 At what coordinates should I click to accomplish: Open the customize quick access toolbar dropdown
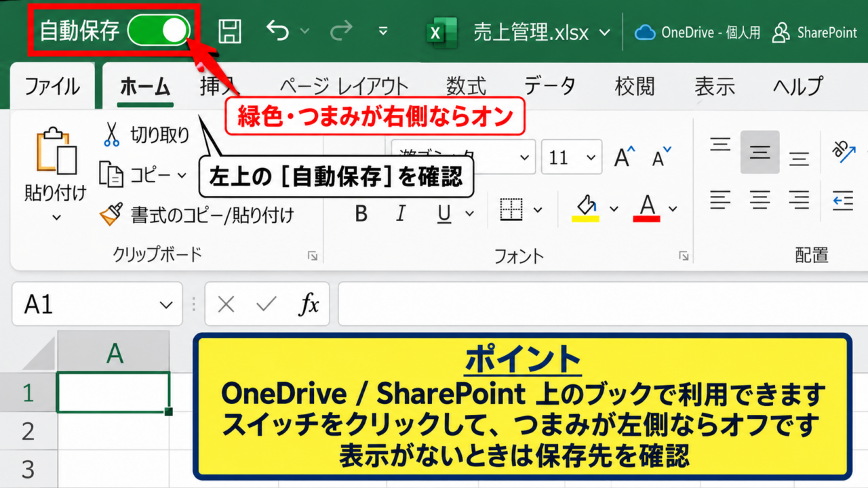383,31
